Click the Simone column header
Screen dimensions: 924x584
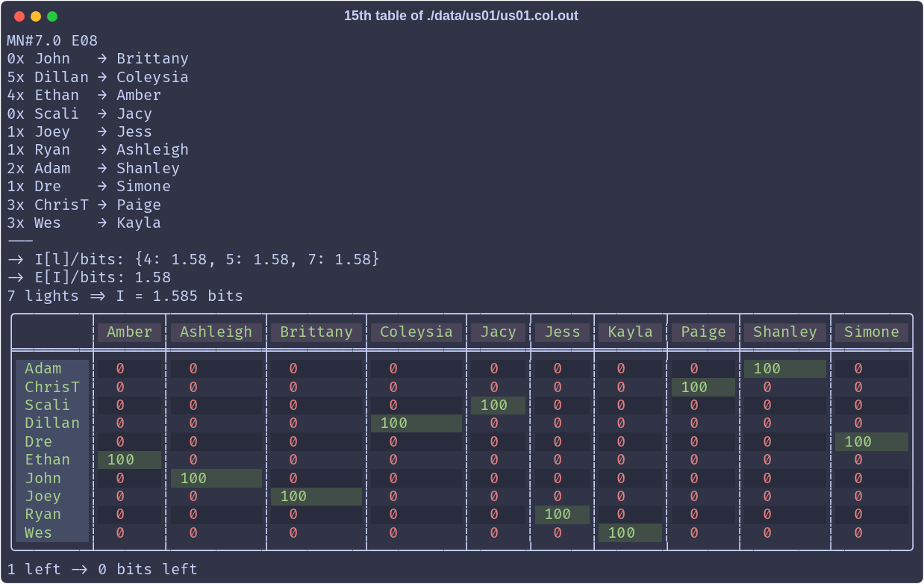[872, 332]
